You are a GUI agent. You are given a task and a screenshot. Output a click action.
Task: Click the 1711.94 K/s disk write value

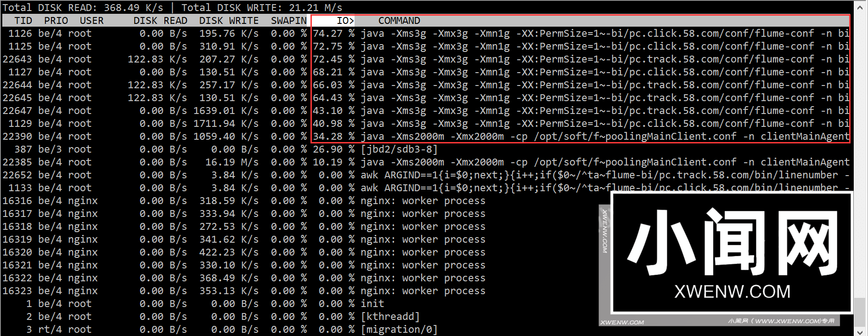226,124
